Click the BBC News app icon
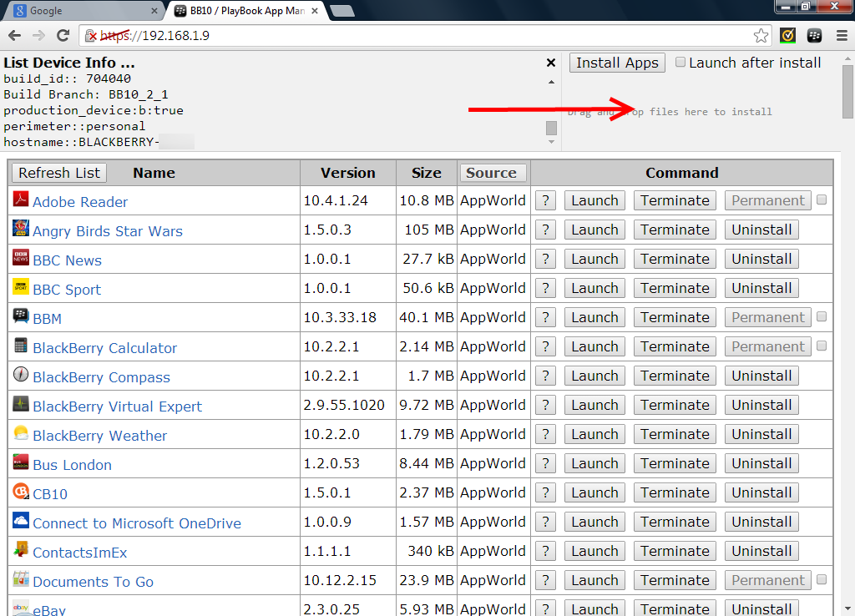The height and width of the screenshot is (616, 855). pos(21,257)
